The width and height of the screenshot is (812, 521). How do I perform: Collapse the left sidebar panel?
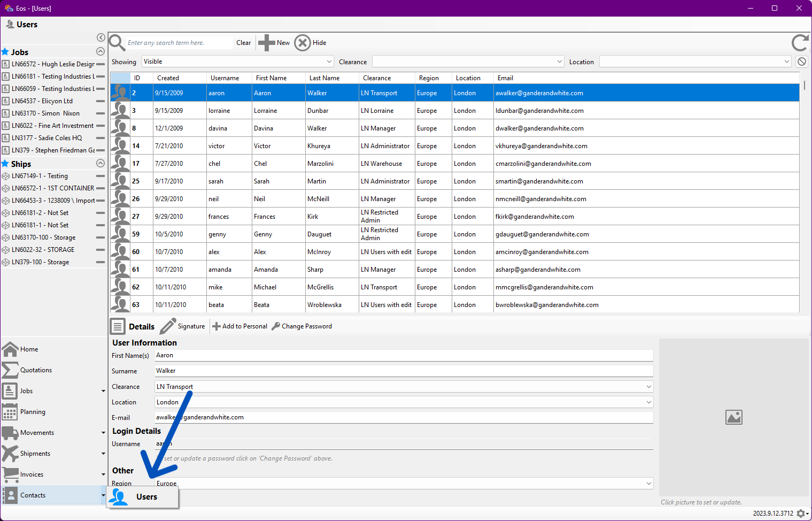(x=100, y=37)
